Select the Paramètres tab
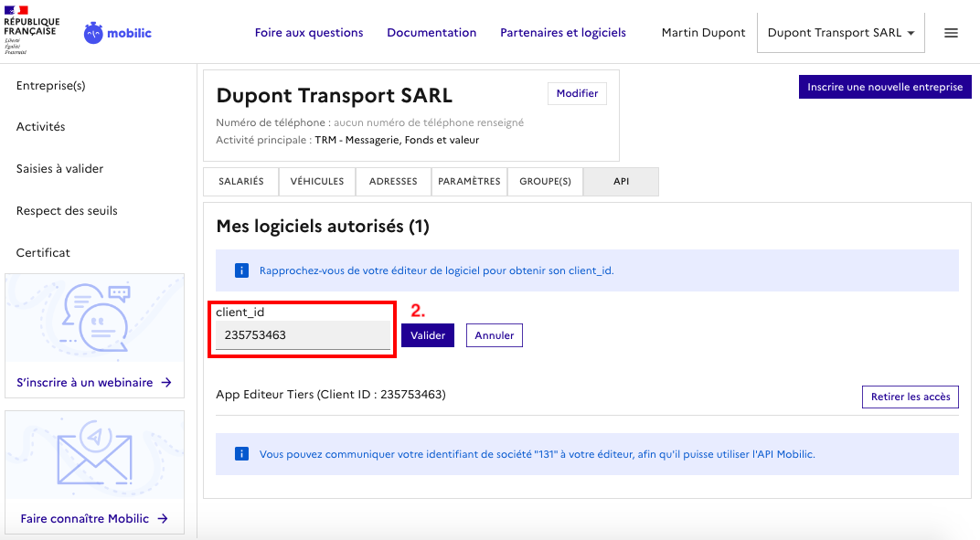The image size is (980, 540). [469, 181]
